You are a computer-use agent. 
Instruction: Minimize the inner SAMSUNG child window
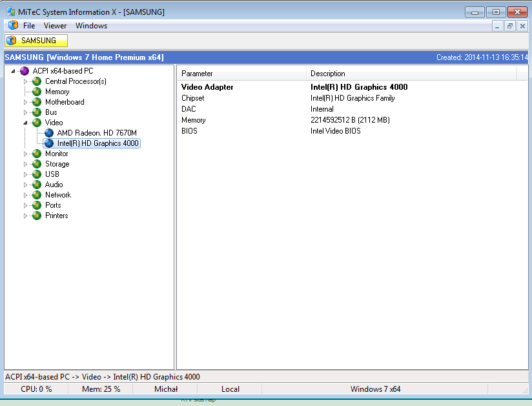pos(497,26)
